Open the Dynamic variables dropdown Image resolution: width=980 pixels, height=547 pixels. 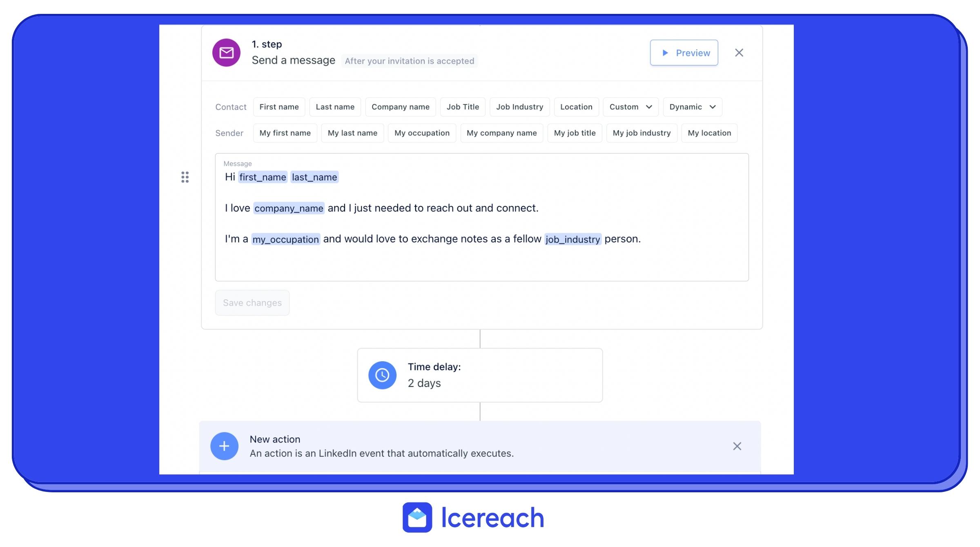tap(693, 107)
